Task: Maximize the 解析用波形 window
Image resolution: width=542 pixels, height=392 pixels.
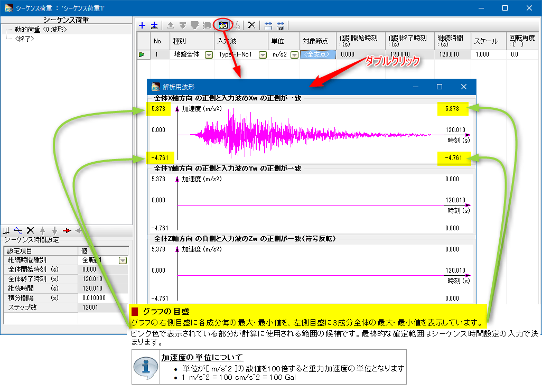Action: pyautogui.click(x=439, y=87)
